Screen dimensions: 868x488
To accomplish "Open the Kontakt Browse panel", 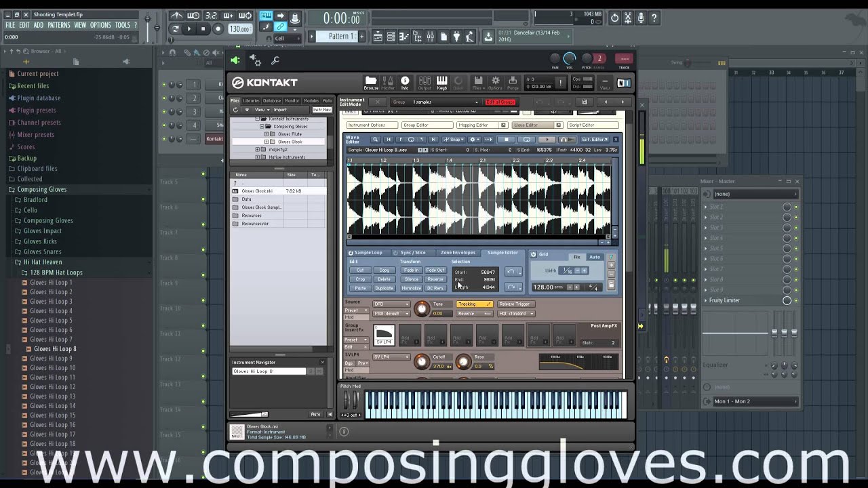I will [x=371, y=83].
